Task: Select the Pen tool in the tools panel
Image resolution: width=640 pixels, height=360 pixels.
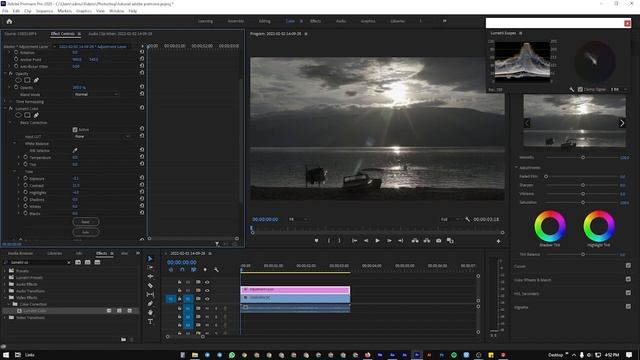Action: (x=150, y=303)
